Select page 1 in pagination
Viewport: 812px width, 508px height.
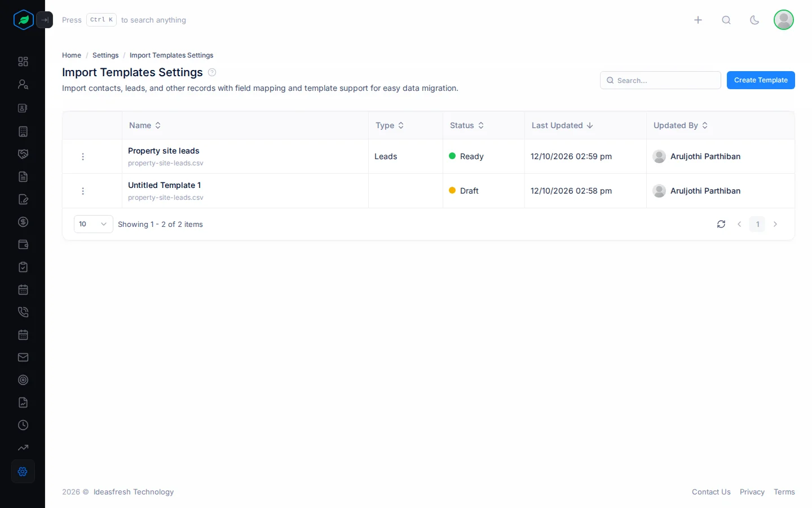click(757, 224)
